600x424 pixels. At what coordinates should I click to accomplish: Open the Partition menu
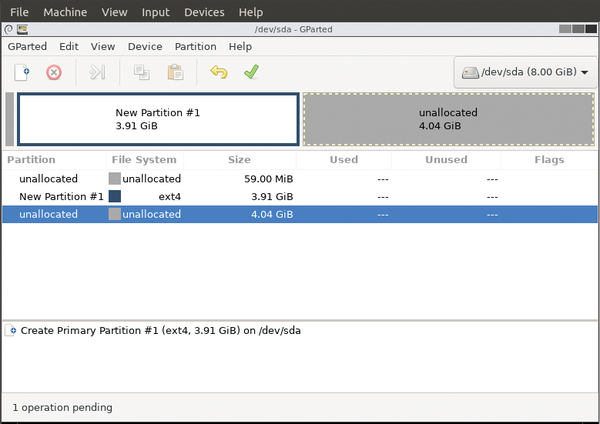click(x=196, y=47)
